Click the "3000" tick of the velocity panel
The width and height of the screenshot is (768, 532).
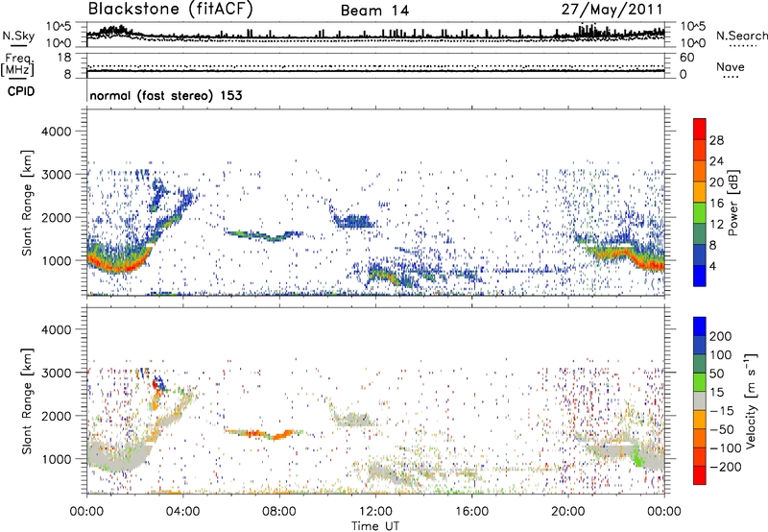(x=57, y=373)
